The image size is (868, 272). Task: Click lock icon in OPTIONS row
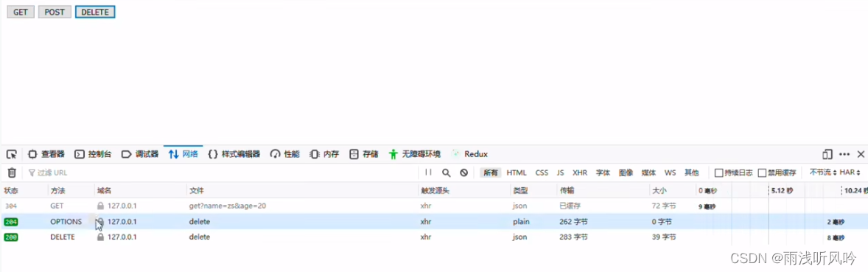tap(100, 222)
